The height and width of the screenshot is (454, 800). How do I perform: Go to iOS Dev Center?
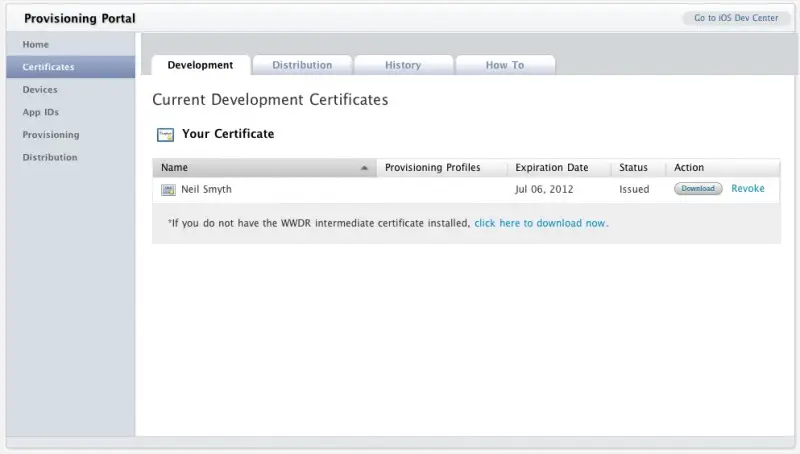click(734, 18)
